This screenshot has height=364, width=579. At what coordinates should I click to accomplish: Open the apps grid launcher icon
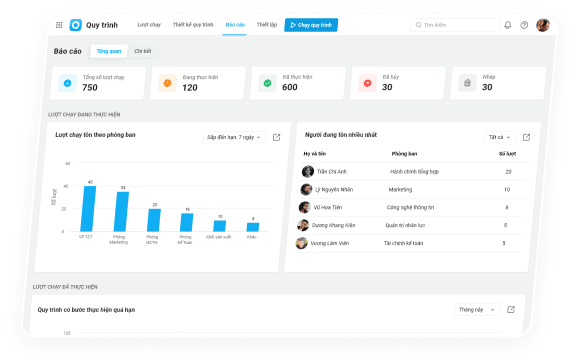coord(59,25)
